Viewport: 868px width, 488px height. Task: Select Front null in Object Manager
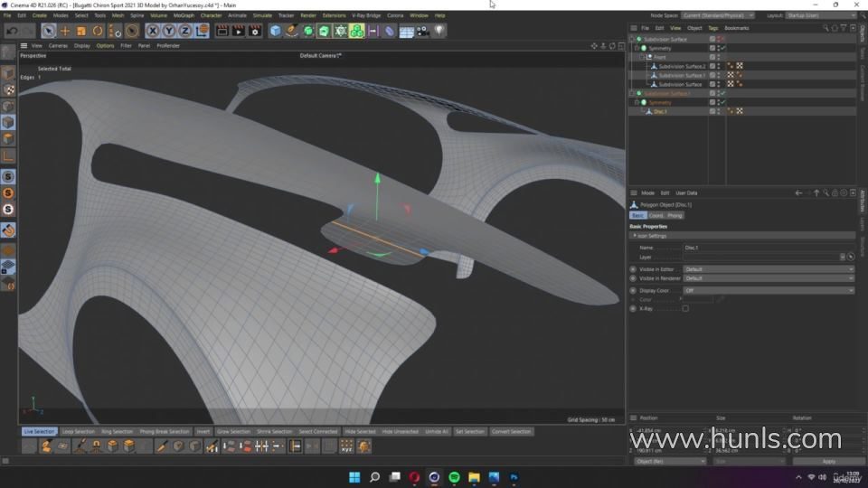(x=660, y=57)
